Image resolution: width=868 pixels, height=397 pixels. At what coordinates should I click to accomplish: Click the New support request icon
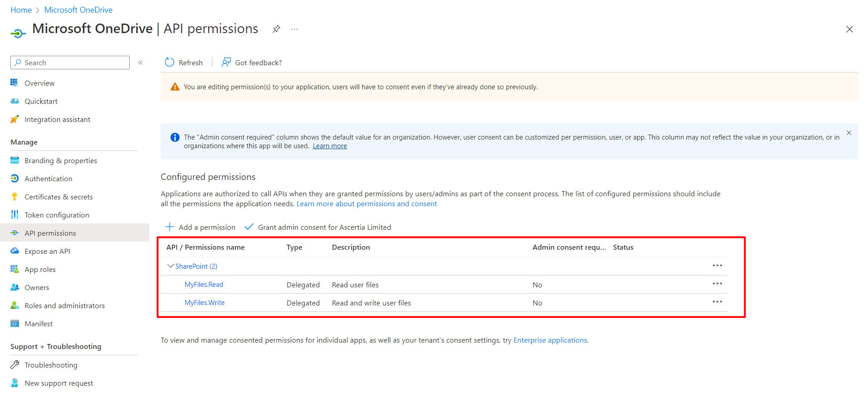tap(15, 383)
